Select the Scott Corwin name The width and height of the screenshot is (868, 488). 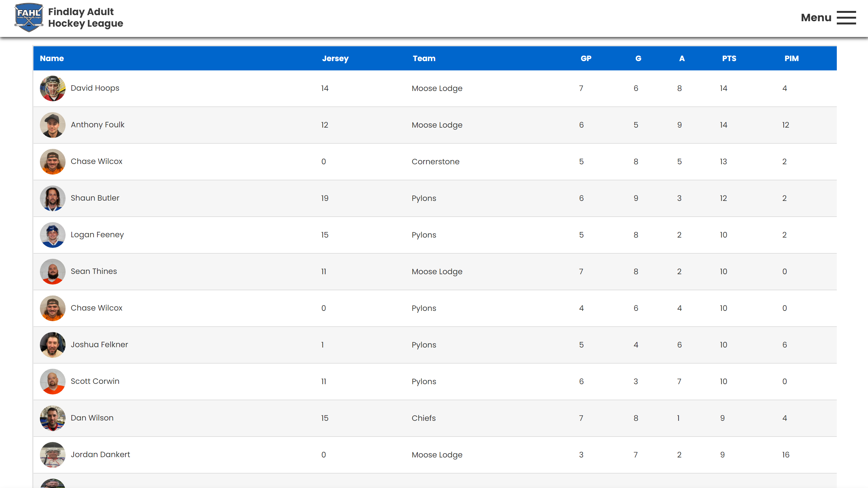(95, 381)
